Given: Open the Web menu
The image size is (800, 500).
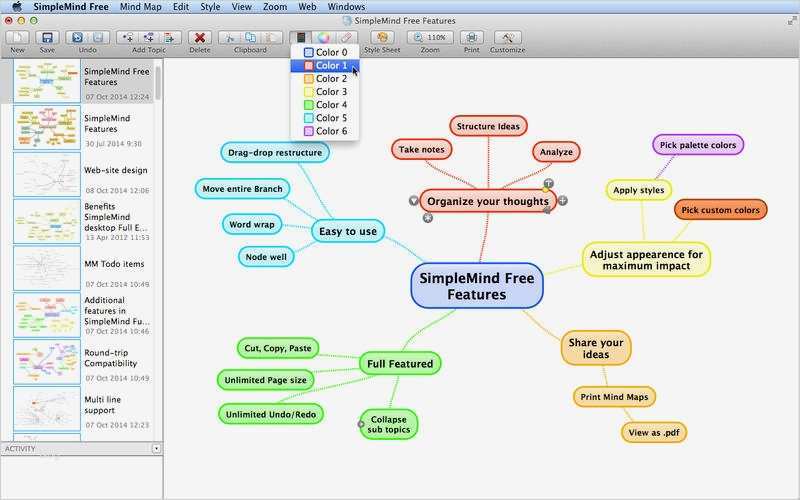Looking at the screenshot, I should click(307, 7).
